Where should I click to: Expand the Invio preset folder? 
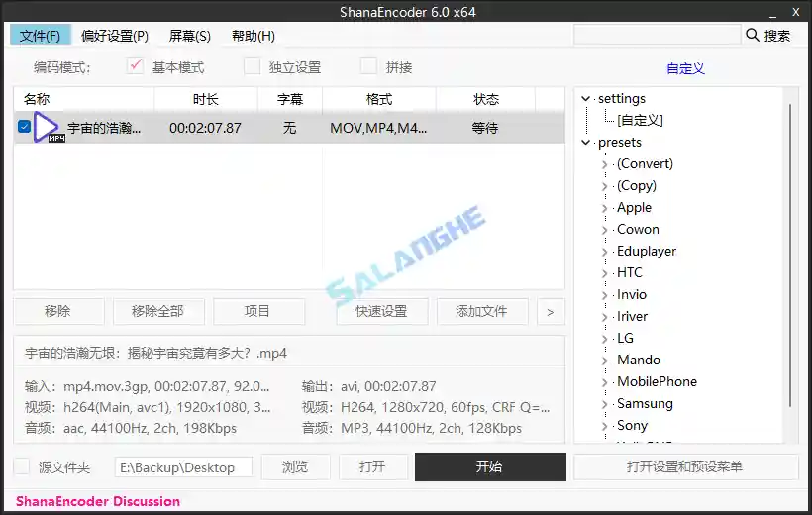click(x=604, y=295)
